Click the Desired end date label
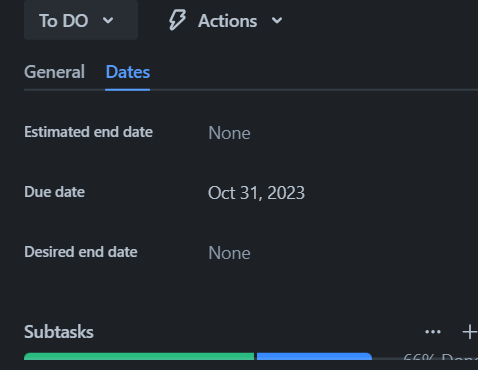The height and width of the screenshot is (370, 478). click(81, 252)
